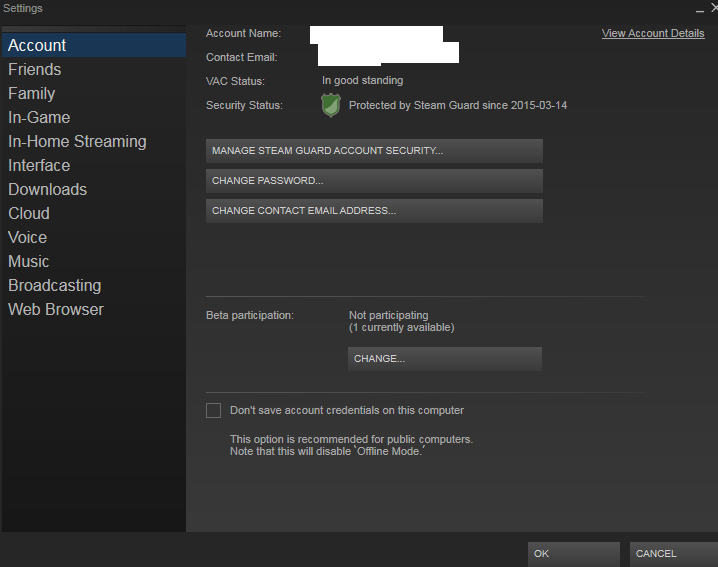Select the Account settings category
718x567 pixels.
coord(94,45)
